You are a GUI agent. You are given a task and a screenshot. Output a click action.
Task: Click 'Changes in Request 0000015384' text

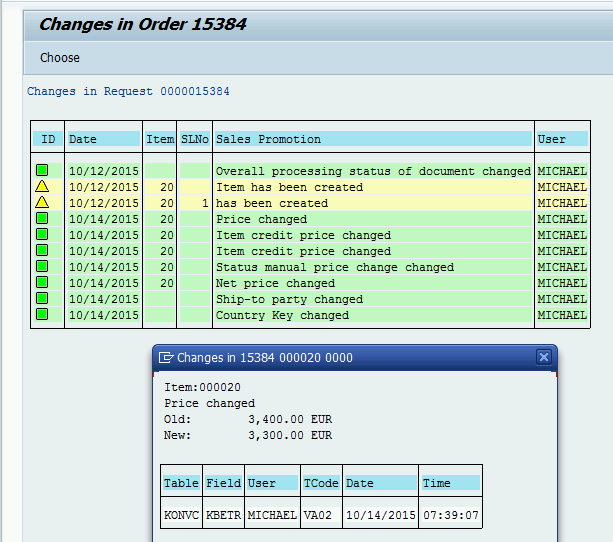point(128,92)
